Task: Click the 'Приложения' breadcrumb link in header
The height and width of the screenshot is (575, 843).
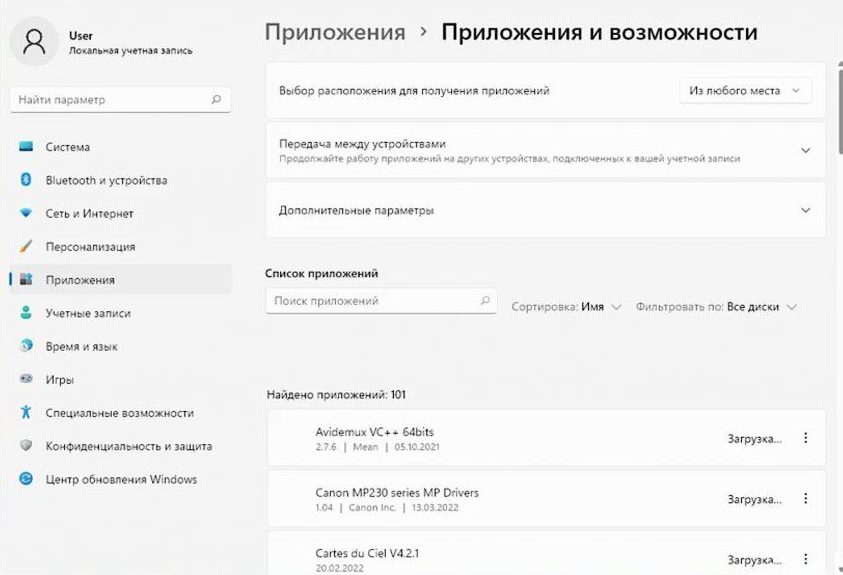Action: [335, 33]
